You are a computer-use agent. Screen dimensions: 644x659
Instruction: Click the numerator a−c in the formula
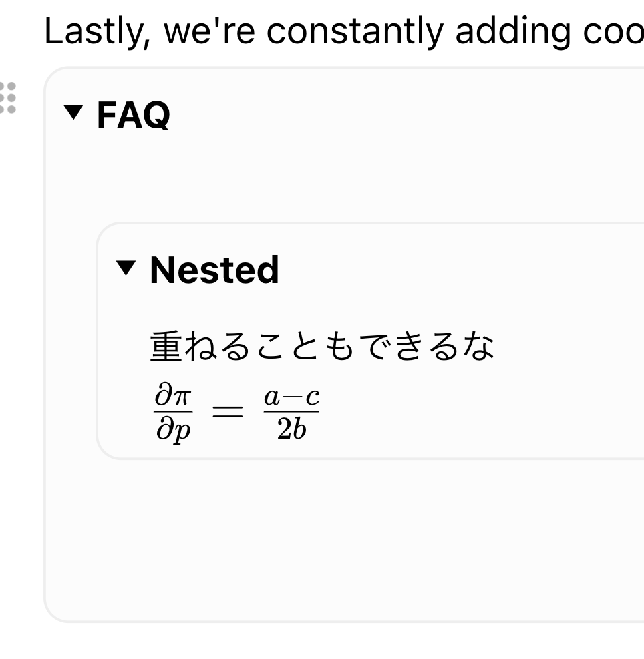pos(291,397)
